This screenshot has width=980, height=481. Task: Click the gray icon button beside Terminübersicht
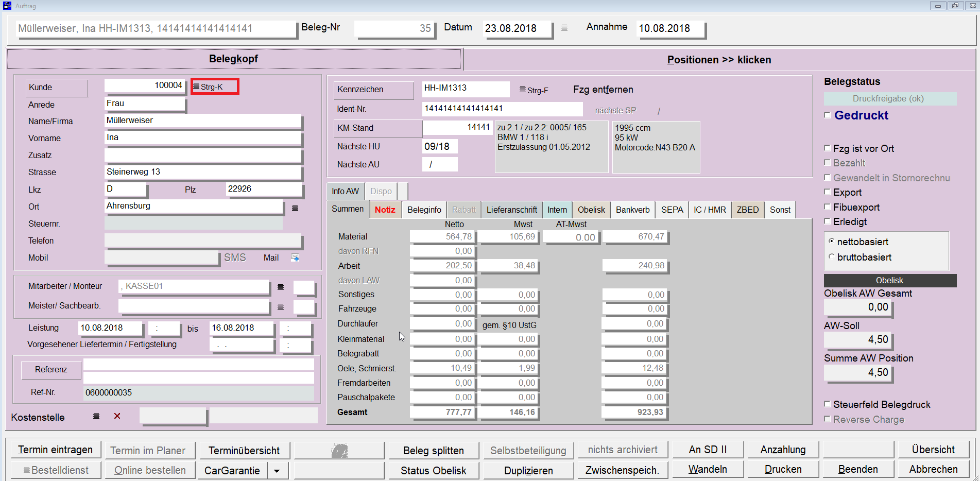(x=339, y=451)
